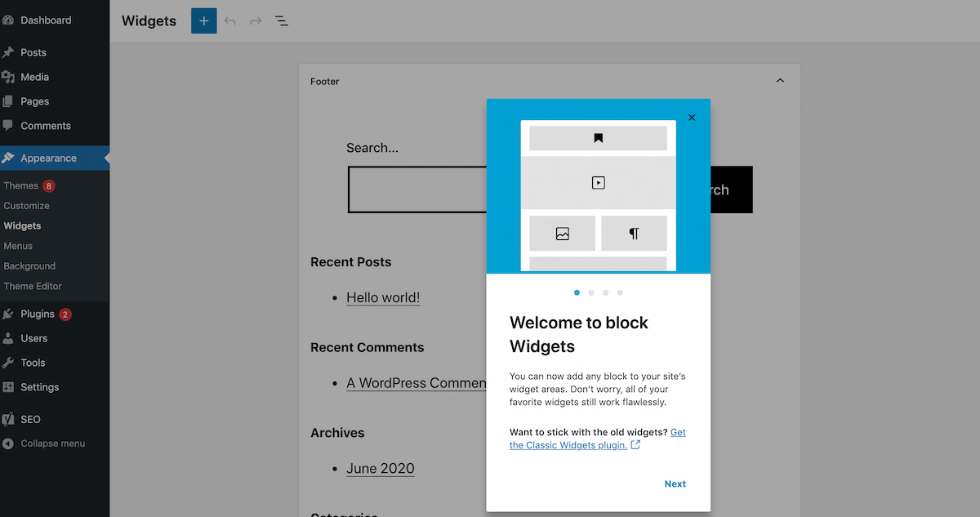Click the A WordPress Commenter link
This screenshot has height=517, width=980.
pos(416,383)
